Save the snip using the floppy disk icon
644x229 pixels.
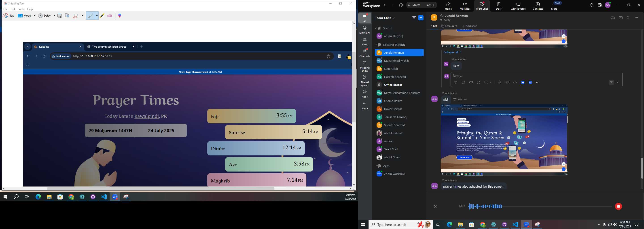(x=59, y=16)
